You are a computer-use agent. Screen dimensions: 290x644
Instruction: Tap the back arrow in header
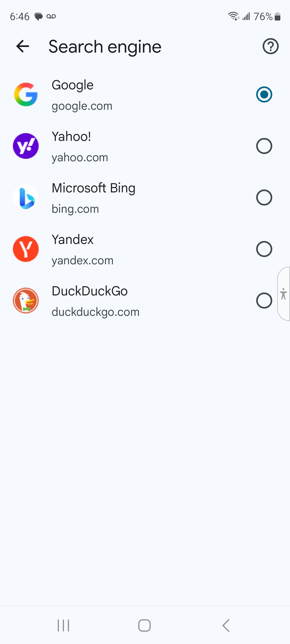(23, 46)
